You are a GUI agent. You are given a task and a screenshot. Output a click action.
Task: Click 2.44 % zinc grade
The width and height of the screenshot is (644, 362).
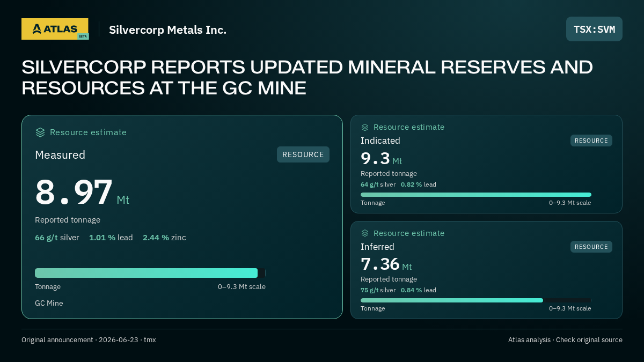click(x=164, y=238)
